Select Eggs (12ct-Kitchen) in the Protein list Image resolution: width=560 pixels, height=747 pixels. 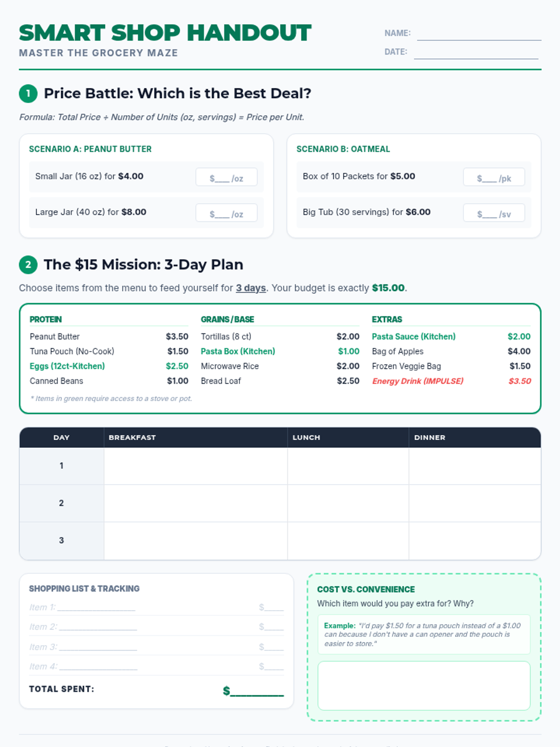pyautogui.click(x=67, y=366)
